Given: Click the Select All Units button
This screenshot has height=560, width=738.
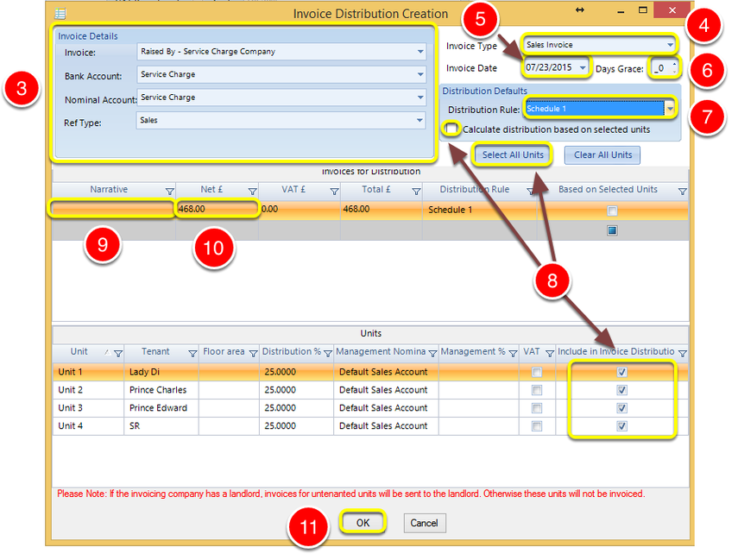Looking at the screenshot, I should [513, 154].
